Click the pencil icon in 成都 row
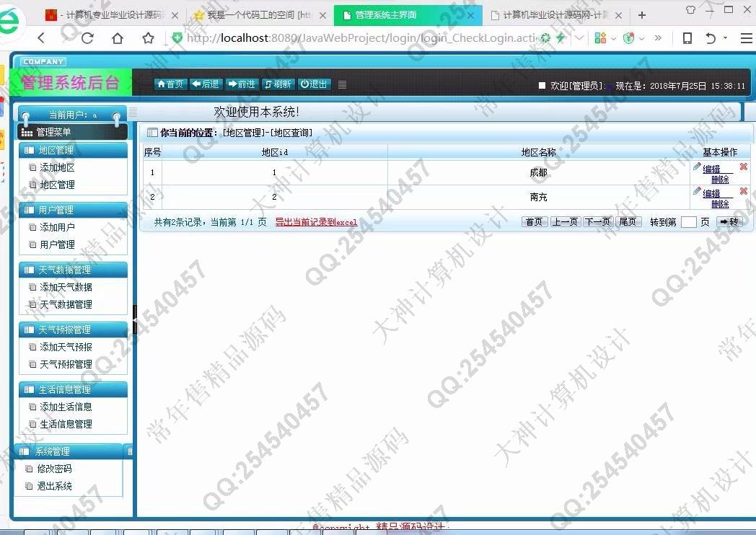 [x=697, y=167]
